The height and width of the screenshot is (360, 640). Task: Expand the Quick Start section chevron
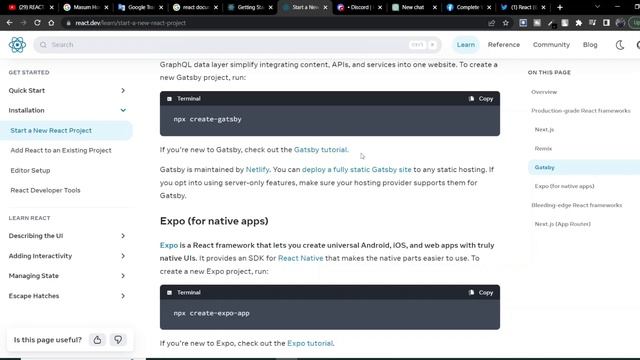[123, 91]
